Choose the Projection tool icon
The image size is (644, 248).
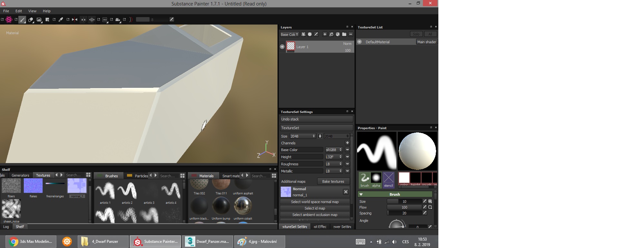(39, 20)
